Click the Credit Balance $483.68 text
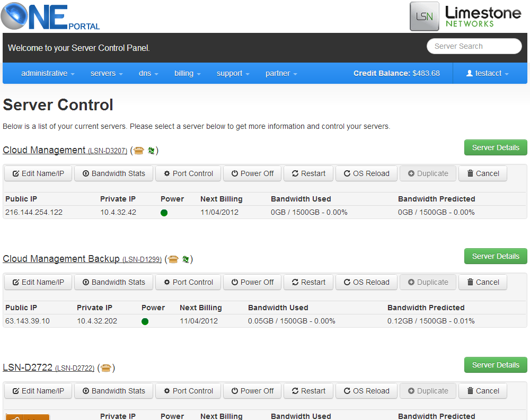530x420 pixels. pyautogui.click(x=396, y=73)
